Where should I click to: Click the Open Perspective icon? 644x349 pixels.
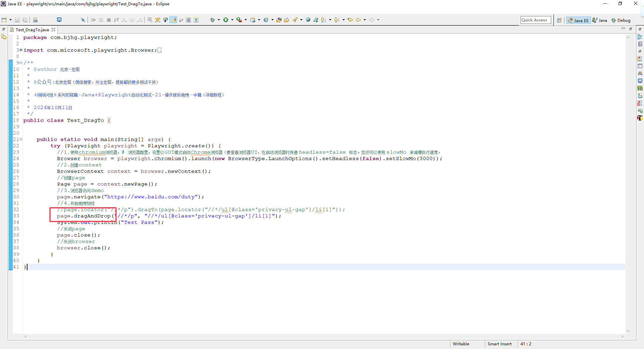pos(559,20)
